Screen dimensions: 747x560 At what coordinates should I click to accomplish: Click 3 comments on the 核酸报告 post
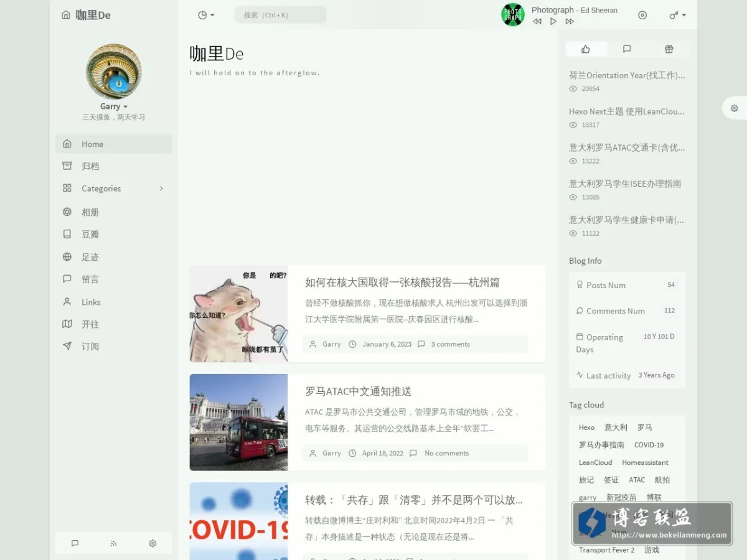451,344
